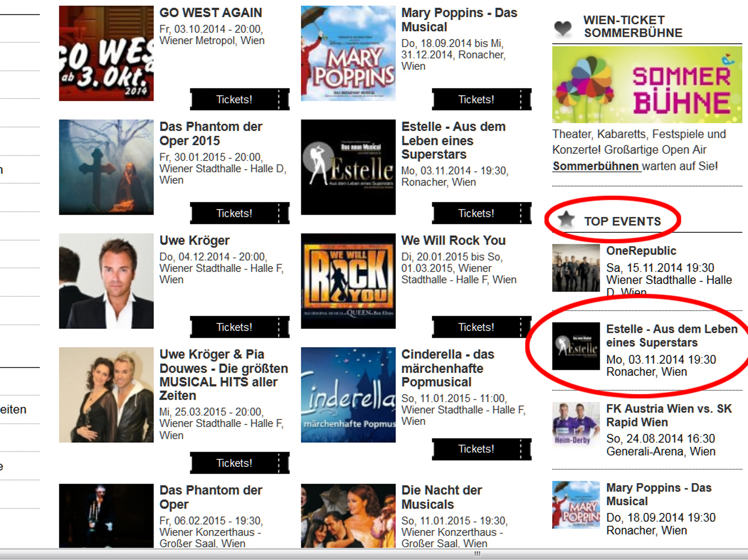Open the Cinderella Popmusical image

coord(348,395)
